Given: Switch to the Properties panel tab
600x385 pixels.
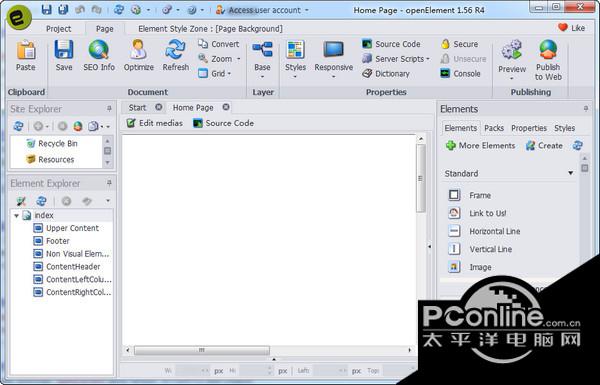Looking at the screenshot, I should tap(529, 128).
